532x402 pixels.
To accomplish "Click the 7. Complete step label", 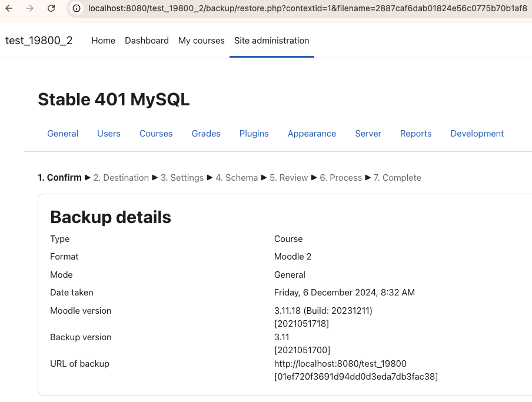I will [397, 177].
